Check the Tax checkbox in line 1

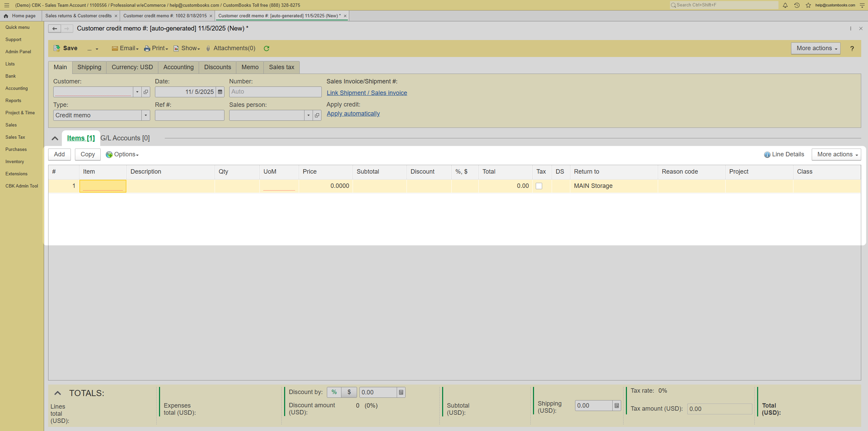[x=539, y=186]
